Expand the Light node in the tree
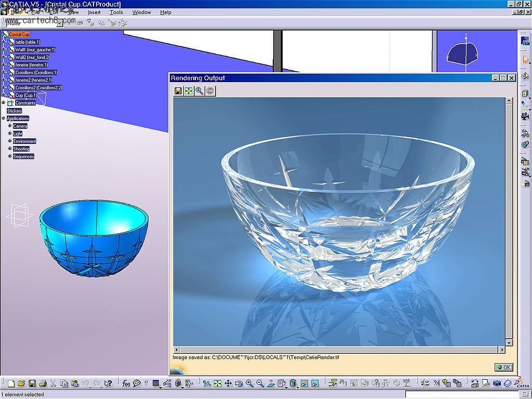The height and width of the screenshot is (399, 532). (10, 134)
